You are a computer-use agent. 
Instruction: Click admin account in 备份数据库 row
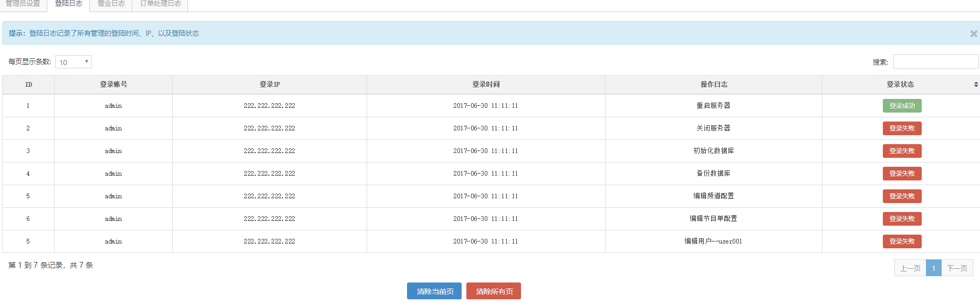point(113,174)
